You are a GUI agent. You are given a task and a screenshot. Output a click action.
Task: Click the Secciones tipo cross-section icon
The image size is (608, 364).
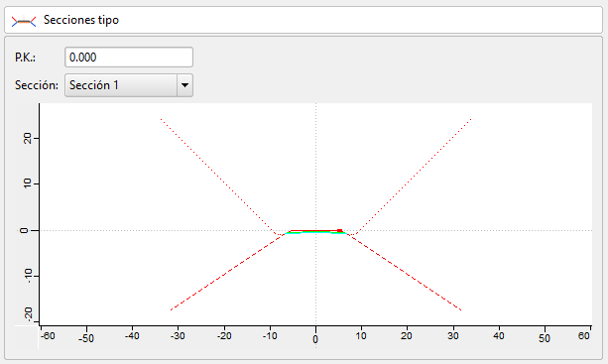[x=24, y=21]
